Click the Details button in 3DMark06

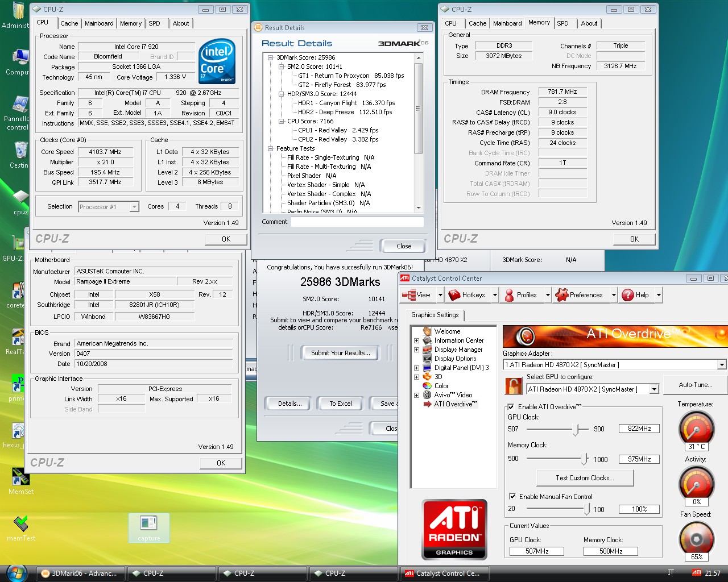pyautogui.click(x=289, y=404)
